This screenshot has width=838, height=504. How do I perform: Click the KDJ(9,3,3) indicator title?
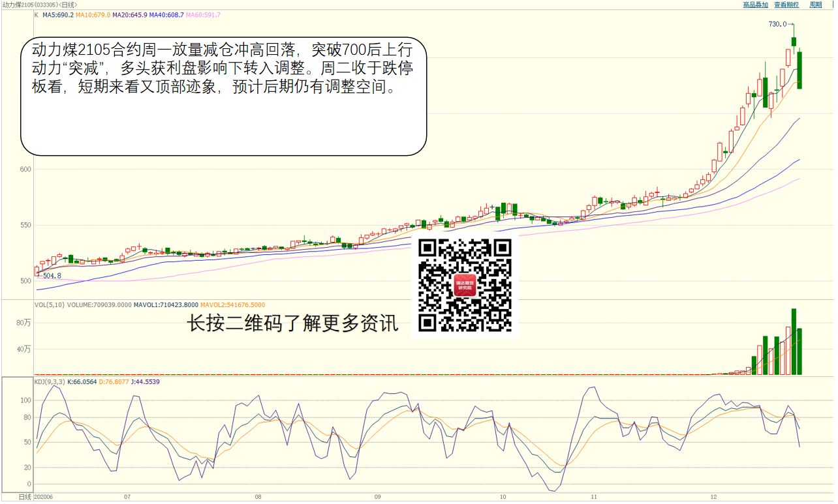click(50, 381)
